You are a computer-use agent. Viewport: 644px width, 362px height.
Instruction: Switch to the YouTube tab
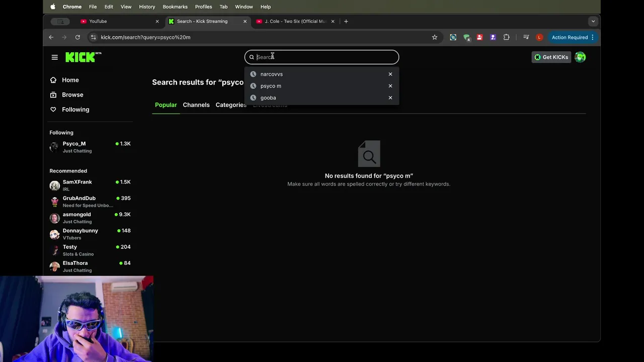120,21
